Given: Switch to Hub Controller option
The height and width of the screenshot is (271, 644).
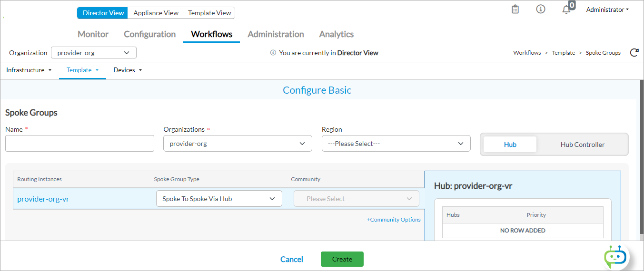Looking at the screenshot, I should tap(582, 145).
